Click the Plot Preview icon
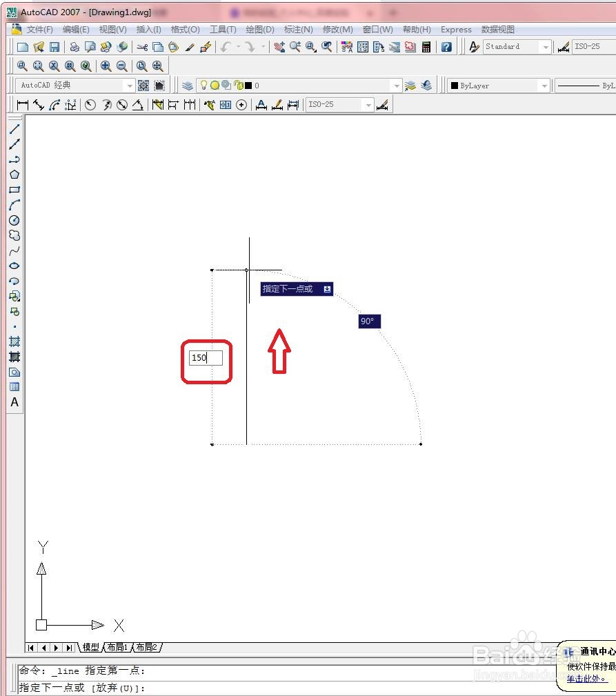Image resolution: width=616 pixels, height=696 pixels. click(x=90, y=47)
